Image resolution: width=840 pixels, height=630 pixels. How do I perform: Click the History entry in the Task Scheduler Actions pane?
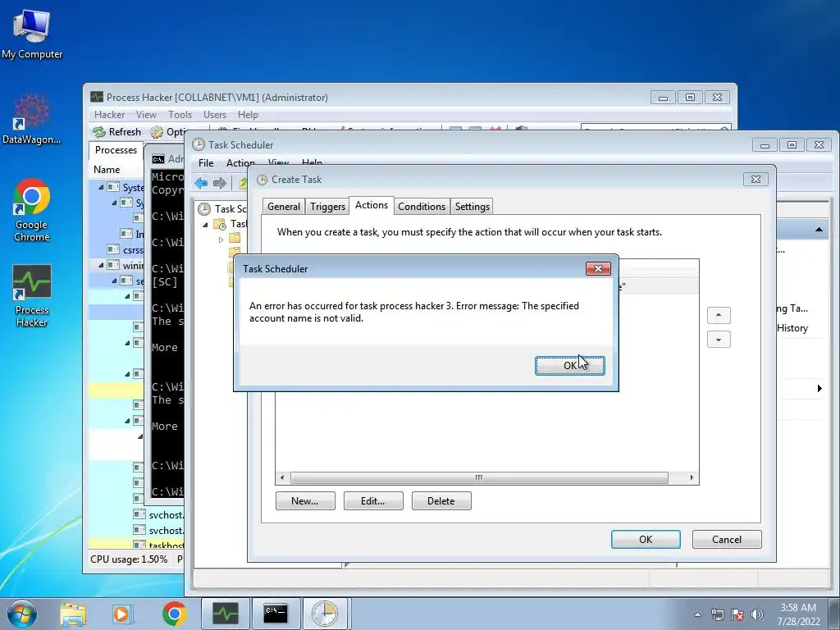click(792, 328)
